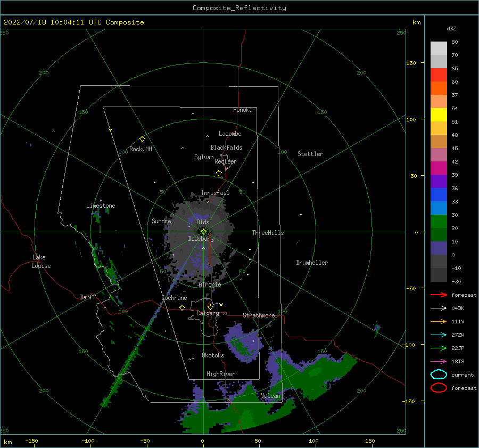
Task: Click the Vulcan label
Action: 270,396
